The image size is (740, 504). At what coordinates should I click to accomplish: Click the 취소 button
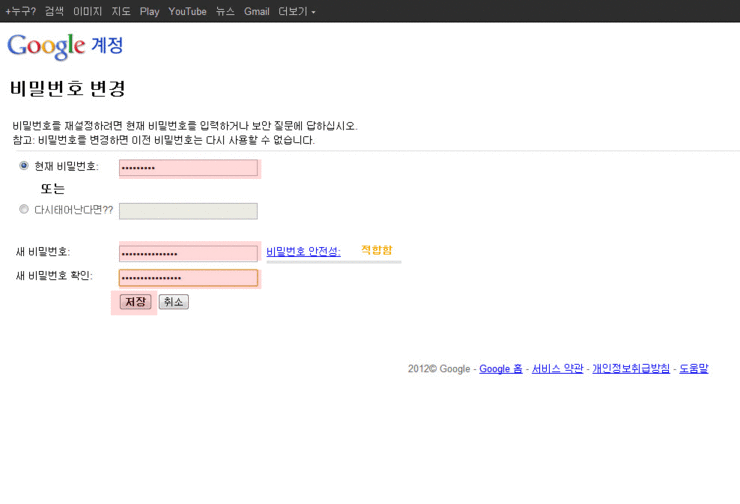click(174, 302)
